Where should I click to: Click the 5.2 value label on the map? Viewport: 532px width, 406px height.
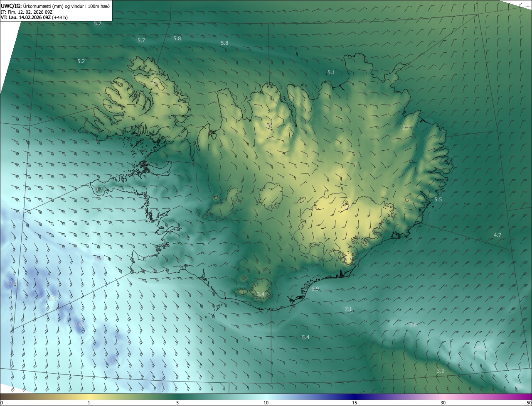81,61
